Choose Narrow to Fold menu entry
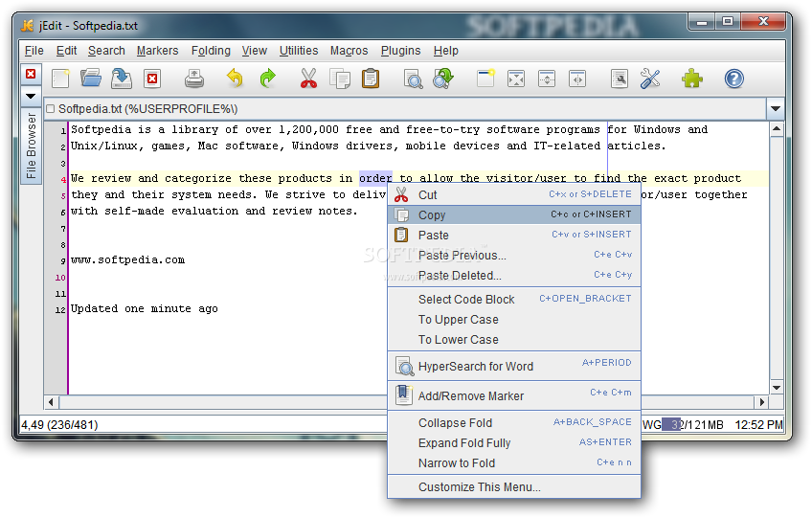812x518 pixels. (514, 463)
